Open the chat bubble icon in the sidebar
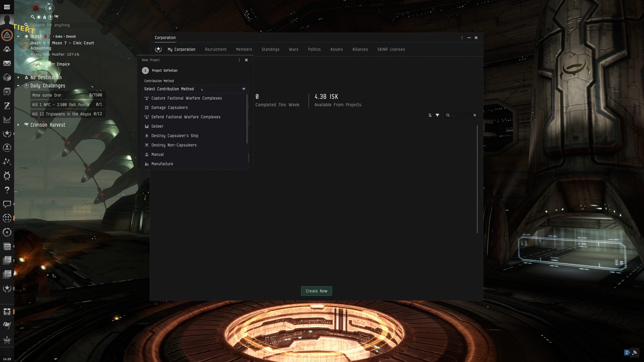 pos(7,203)
